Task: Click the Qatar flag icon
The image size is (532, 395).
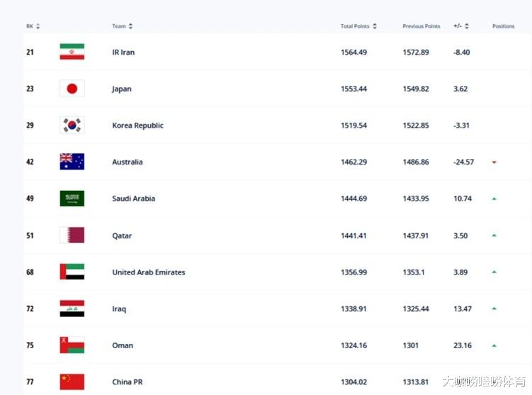Action: [x=72, y=235]
